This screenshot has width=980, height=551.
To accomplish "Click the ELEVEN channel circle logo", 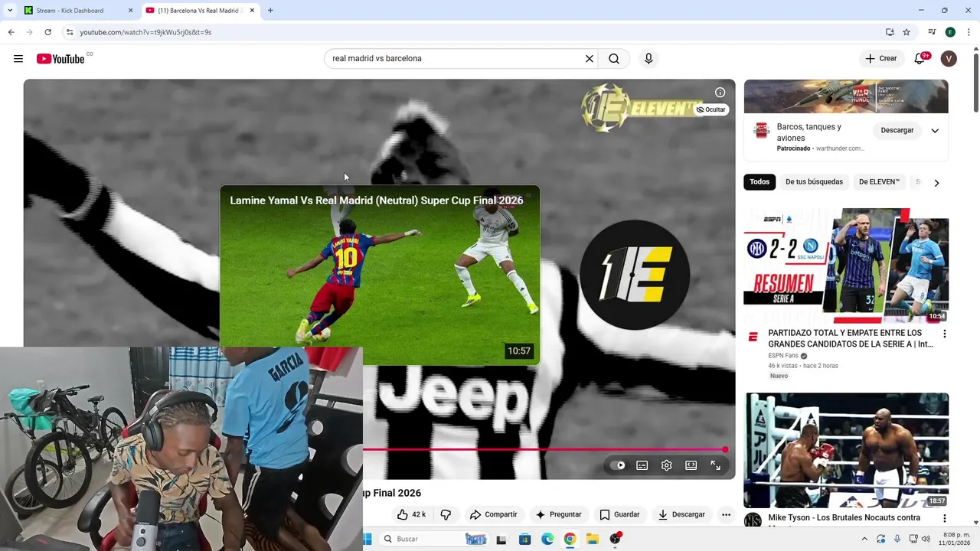I will (x=635, y=275).
